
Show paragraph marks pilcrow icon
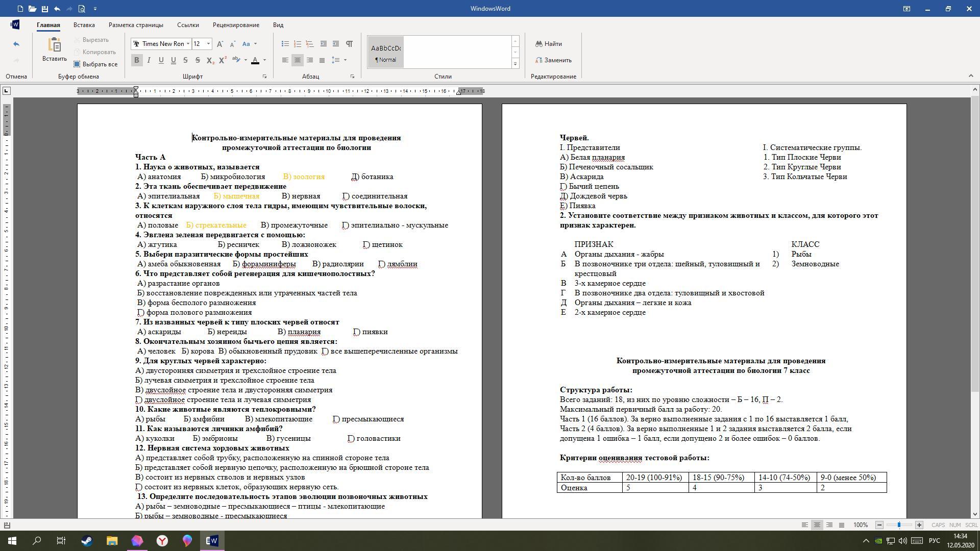tap(349, 44)
